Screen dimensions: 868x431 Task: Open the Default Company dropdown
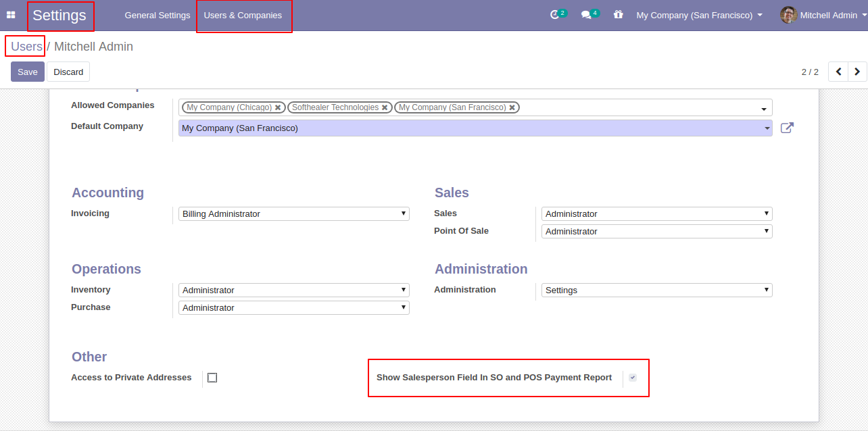[475, 128]
